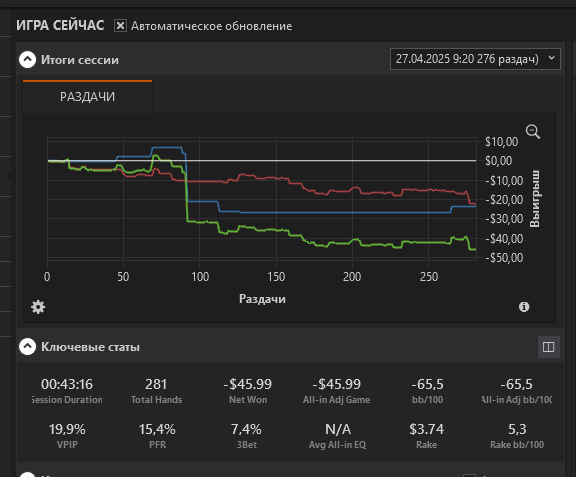Click the VPIP stat value
The height and width of the screenshot is (477, 576).
tap(67, 429)
